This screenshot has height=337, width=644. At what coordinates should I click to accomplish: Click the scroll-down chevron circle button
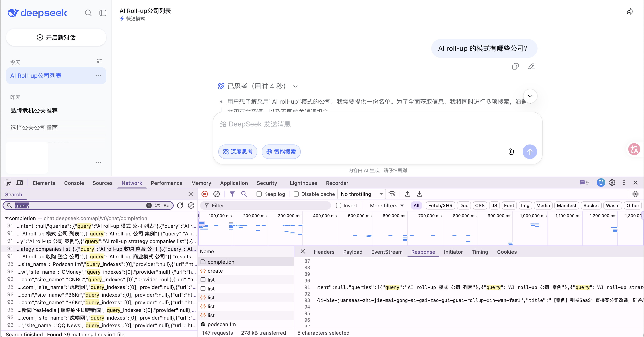click(530, 96)
